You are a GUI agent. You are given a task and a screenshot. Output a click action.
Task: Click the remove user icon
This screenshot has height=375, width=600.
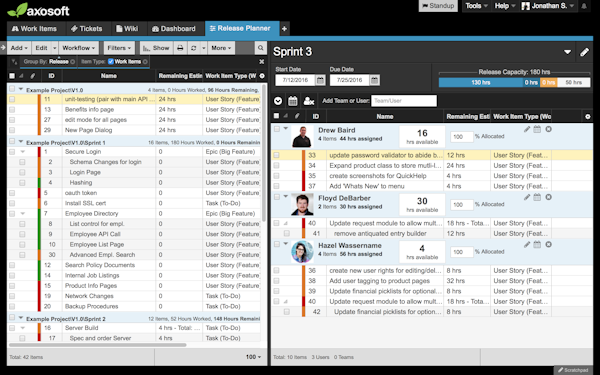pyautogui.click(x=308, y=101)
